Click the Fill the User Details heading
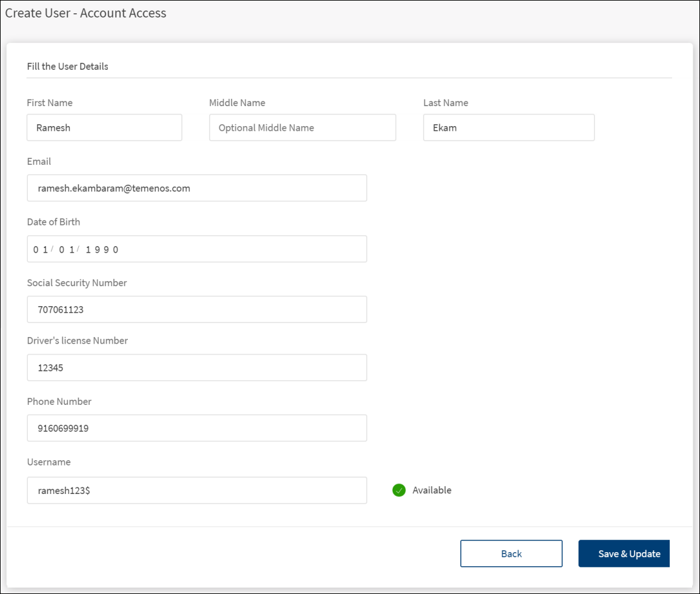700x594 pixels. coord(67,67)
